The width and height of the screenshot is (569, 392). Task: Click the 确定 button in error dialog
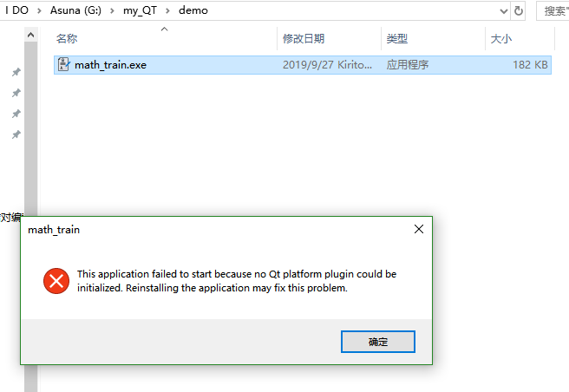point(378,342)
